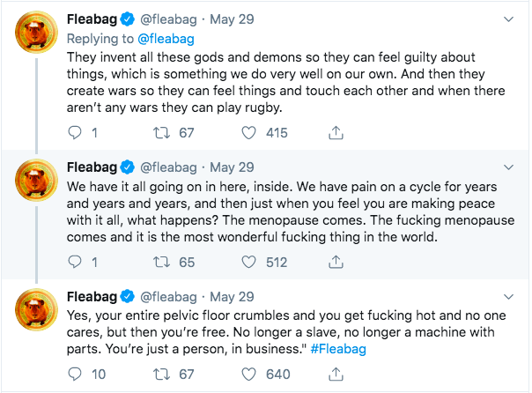Click the Fleabag display name on the third tweet

pyautogui.click(x=92, y=295)
